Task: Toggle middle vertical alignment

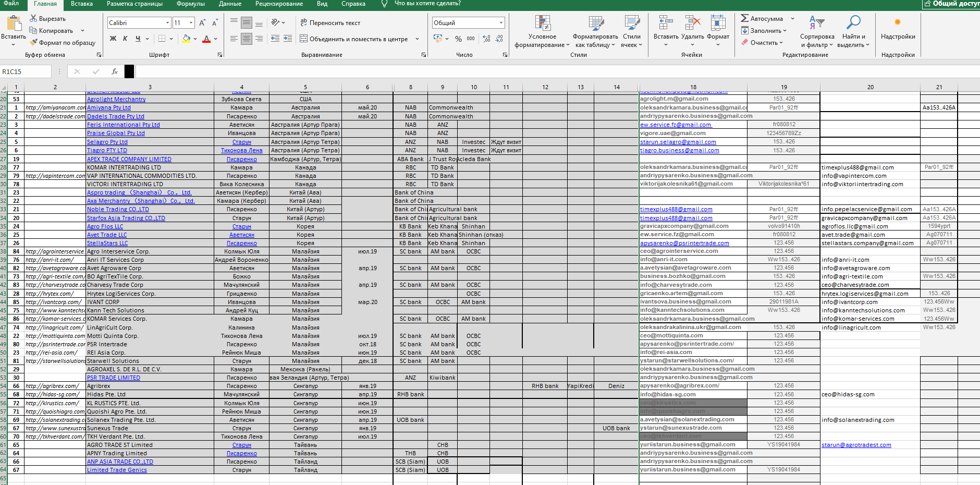Action: [x=247, y=23]
